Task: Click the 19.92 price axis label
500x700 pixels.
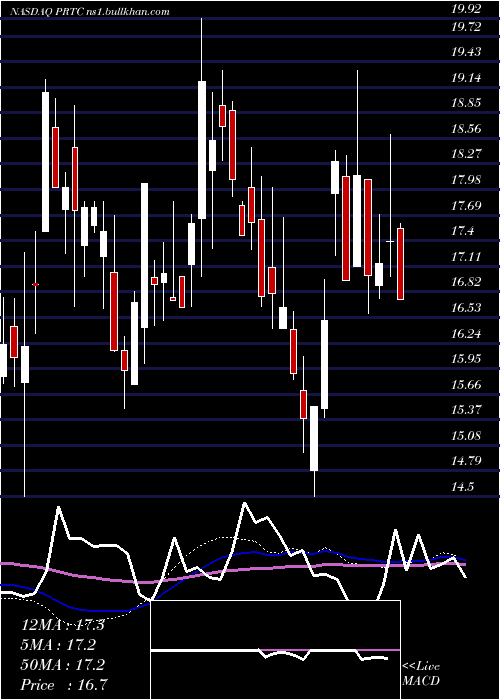Action: tap(467, 8)
